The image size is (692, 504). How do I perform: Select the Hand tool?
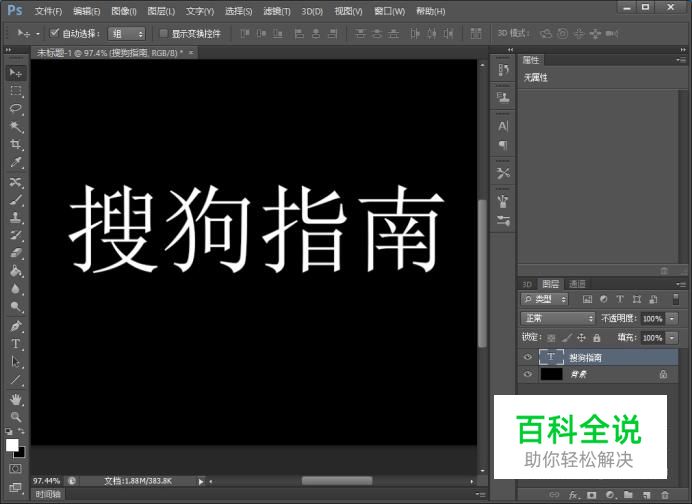16,399
